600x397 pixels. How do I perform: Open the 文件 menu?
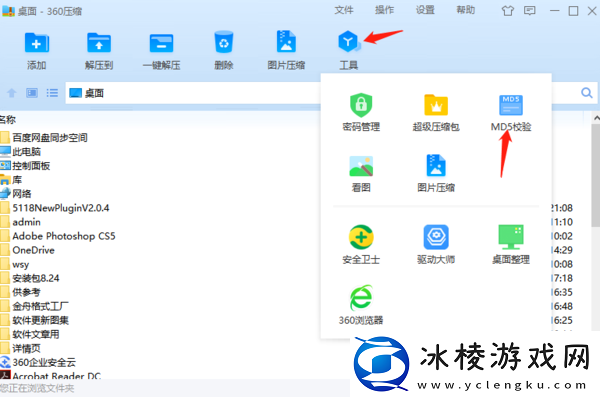[344, 10]
